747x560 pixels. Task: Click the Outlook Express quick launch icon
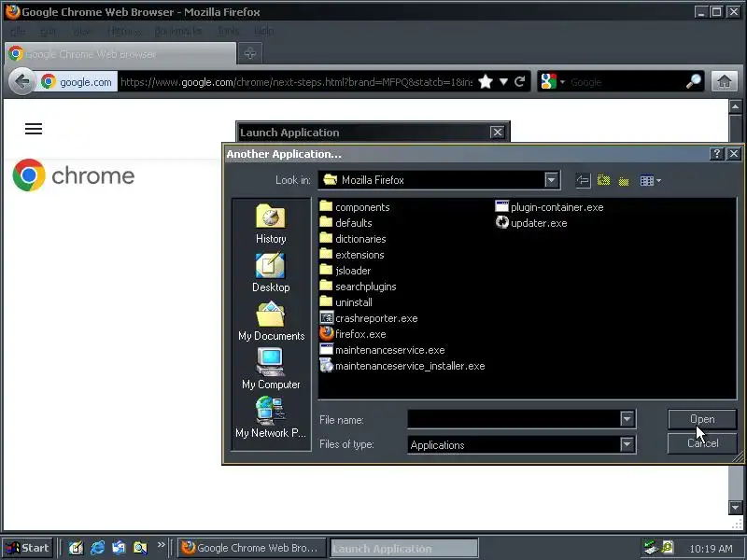tap(119, 548)
